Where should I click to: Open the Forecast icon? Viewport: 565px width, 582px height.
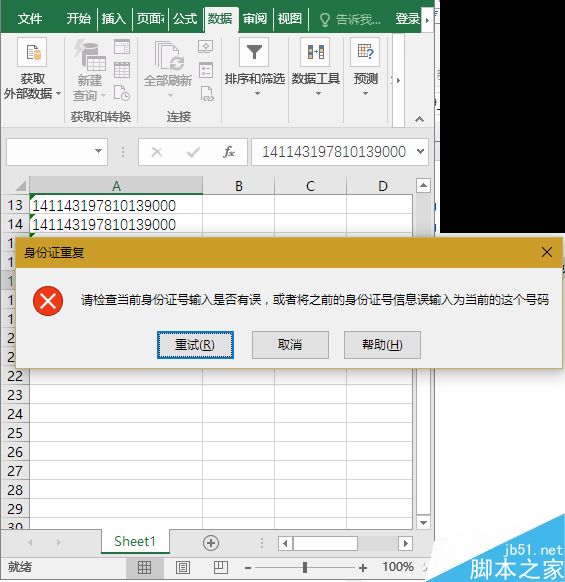click(x=365, y=52)
